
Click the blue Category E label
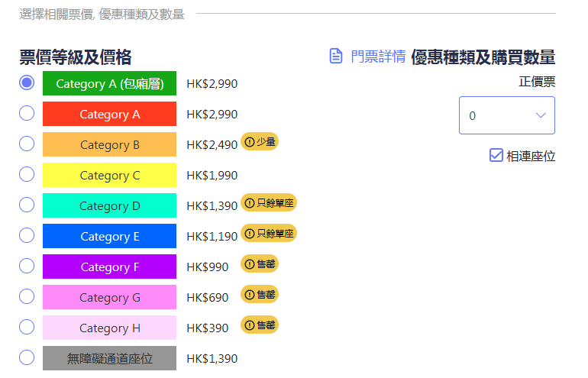click(110, 237)
